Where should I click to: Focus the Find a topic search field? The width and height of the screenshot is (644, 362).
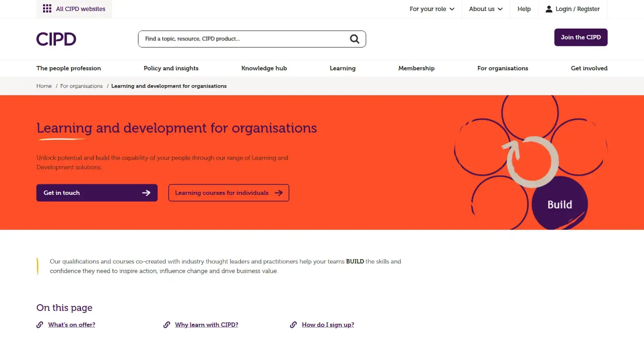coord(252,39)
